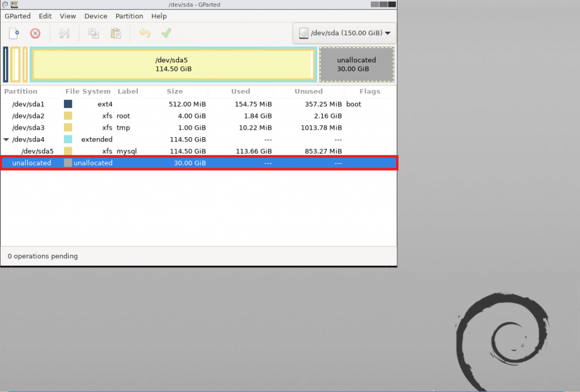Screen dimensions: 580x392
Task: Click the xfs swatch of /dev/sda3
Action: click(x=68, y=127)
